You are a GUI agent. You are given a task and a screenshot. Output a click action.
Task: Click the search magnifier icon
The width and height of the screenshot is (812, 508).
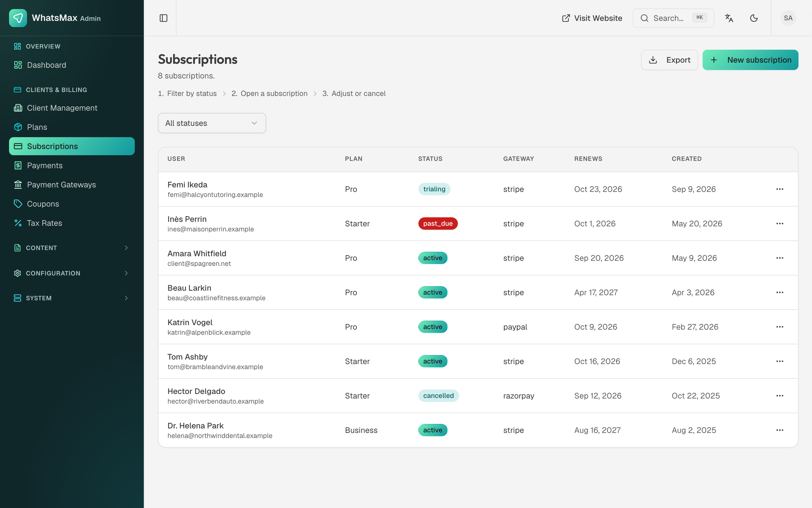644,18
